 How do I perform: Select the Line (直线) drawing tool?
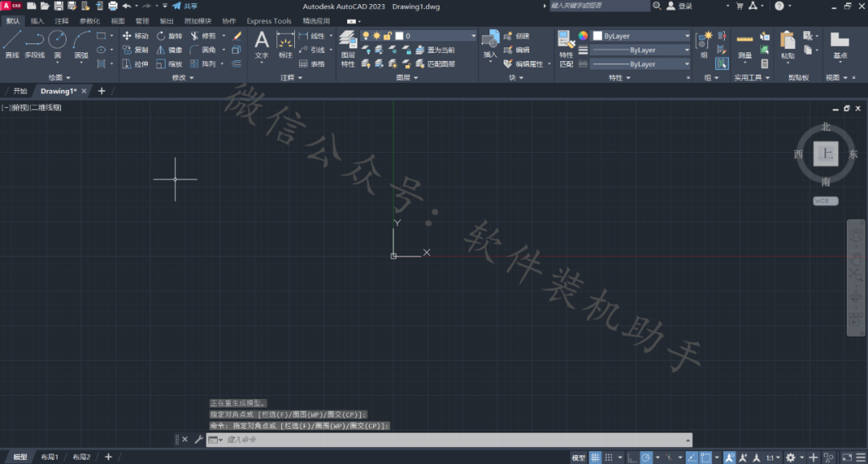[x=12, y=44]
